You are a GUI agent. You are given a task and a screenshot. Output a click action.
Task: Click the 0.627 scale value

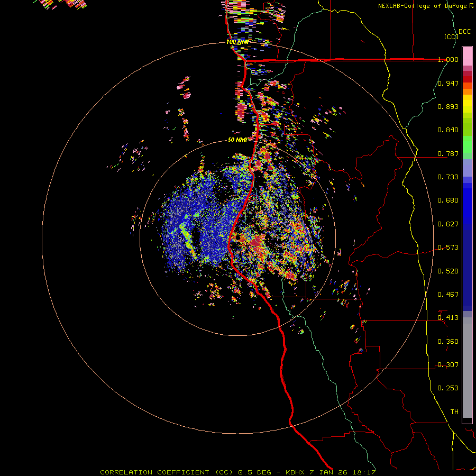448,224
